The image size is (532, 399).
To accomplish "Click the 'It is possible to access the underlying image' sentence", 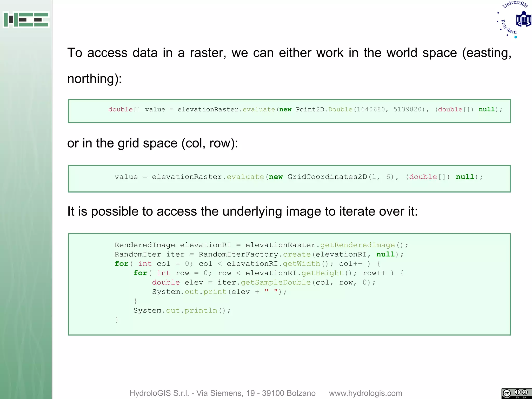I will click(x=242, y=211).
